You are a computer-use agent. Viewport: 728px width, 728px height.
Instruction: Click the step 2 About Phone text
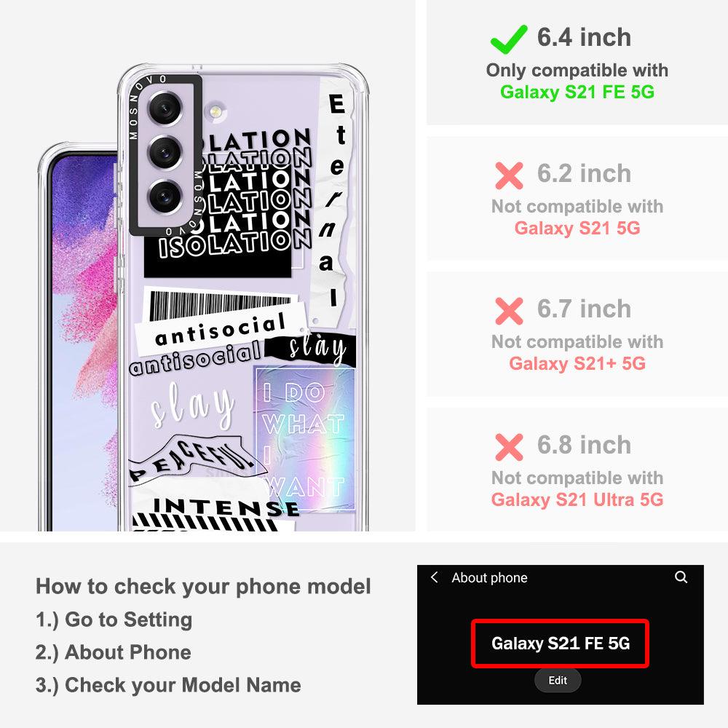(x=114, y=652)
